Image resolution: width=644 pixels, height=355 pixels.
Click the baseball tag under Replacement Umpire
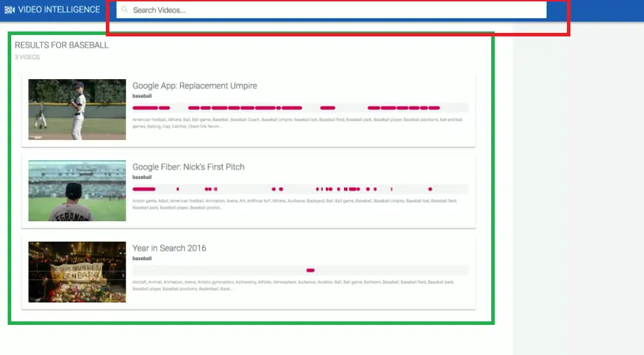[x=142, y=96]
